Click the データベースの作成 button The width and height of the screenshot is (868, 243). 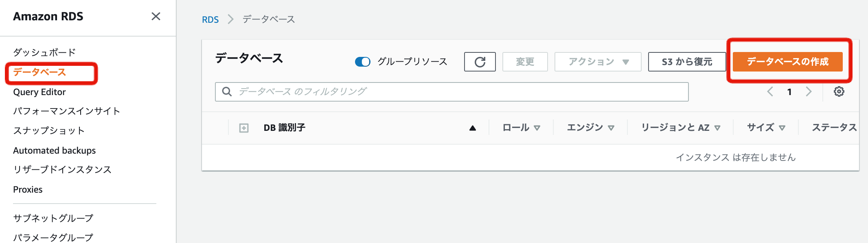coord(787,62)
